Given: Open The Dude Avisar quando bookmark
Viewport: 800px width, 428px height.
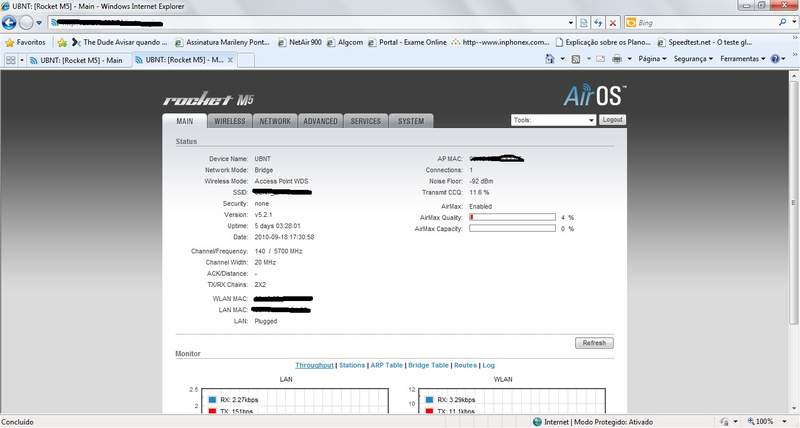Looking at the screenshot, I should 119,42.
